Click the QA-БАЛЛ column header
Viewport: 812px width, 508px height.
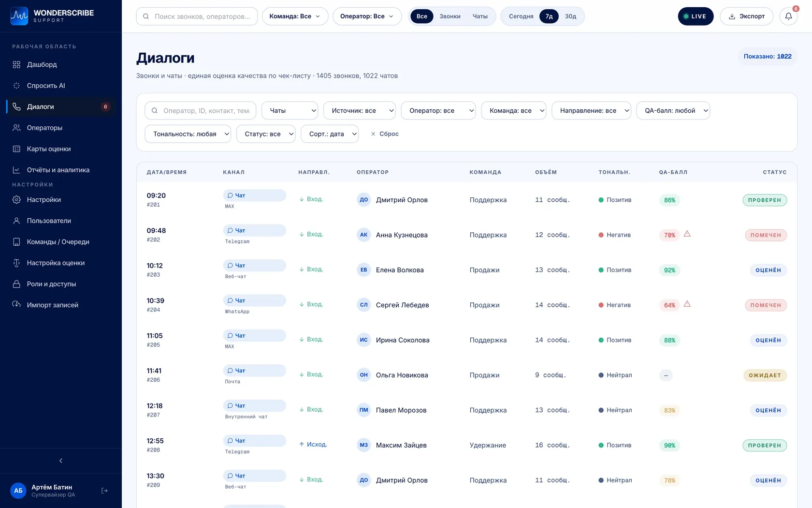tap(673, 172)
